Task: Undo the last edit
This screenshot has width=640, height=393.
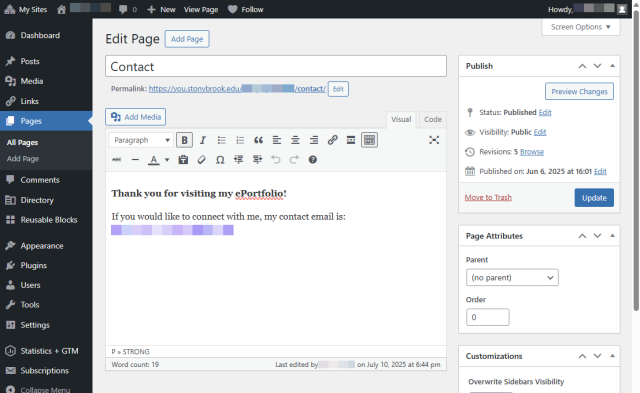Action: (276, 160)
